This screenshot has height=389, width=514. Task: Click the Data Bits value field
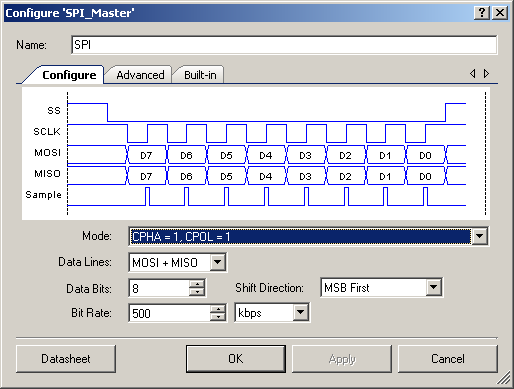click(x=159, y=288)
